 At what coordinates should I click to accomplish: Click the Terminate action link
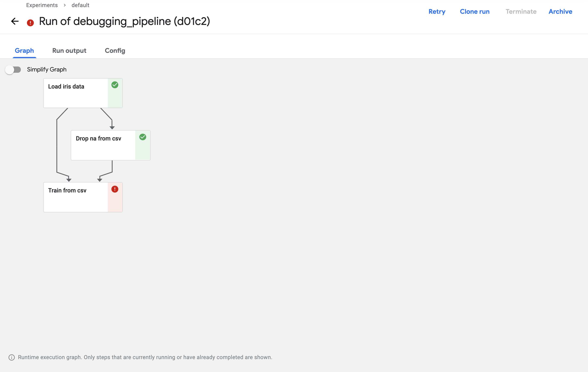521,12
